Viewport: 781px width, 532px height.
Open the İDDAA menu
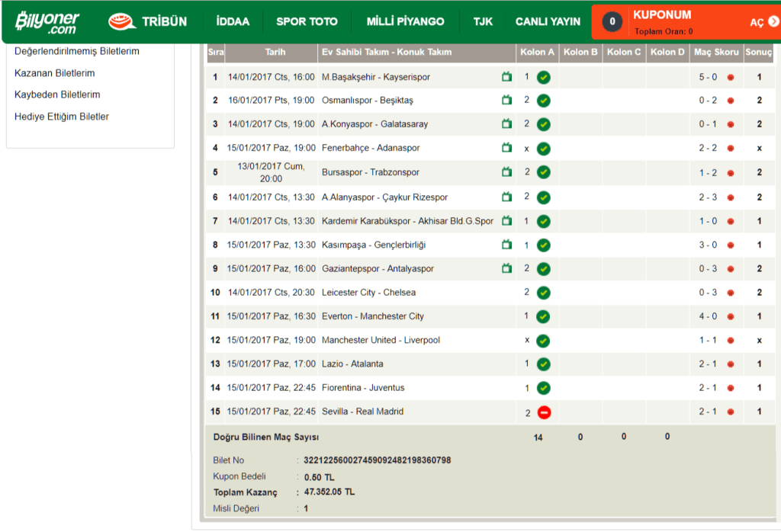pyautogui.click(x=233, y=21)
